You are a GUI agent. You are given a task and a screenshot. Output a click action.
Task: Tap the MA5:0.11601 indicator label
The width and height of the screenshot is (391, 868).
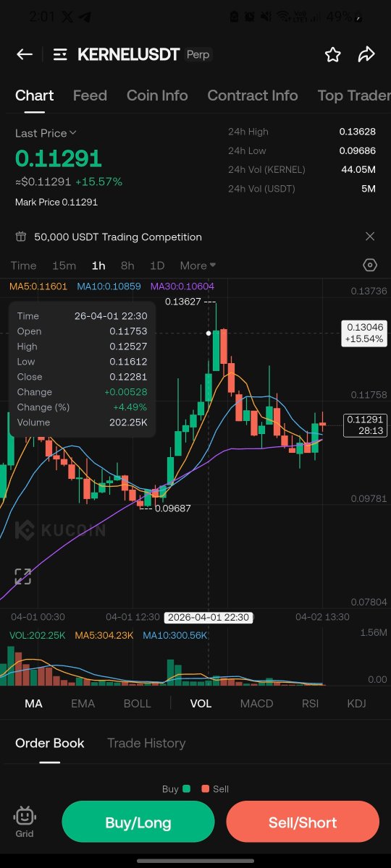click(38, 286)
